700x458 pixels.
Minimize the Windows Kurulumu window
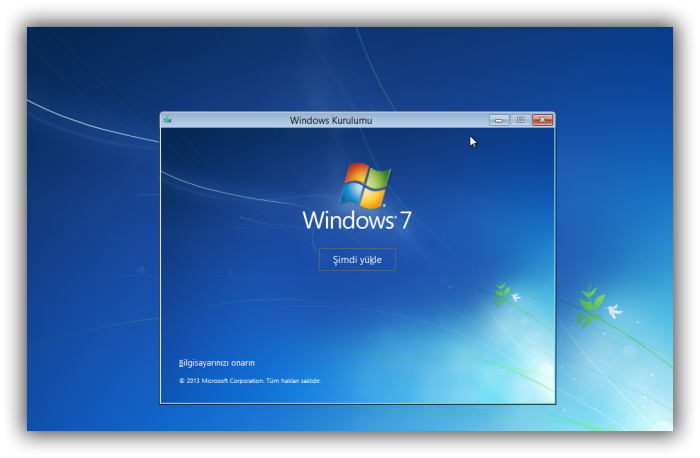coord(499,120)
